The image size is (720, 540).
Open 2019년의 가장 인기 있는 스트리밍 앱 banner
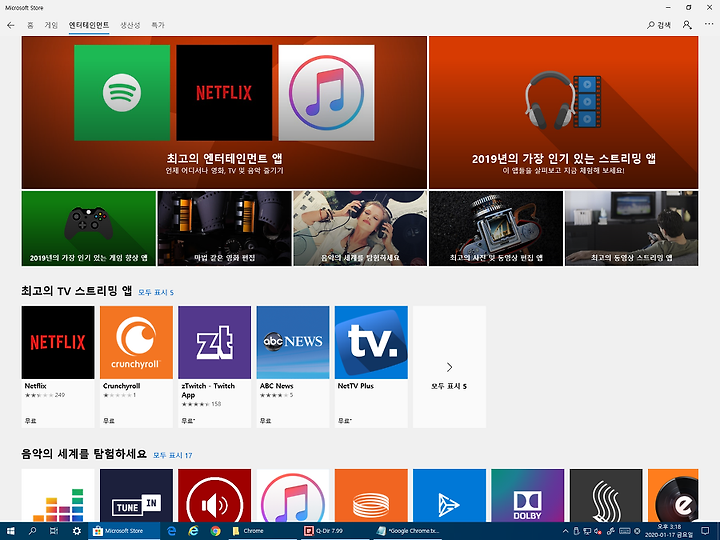tap(563, 112)
